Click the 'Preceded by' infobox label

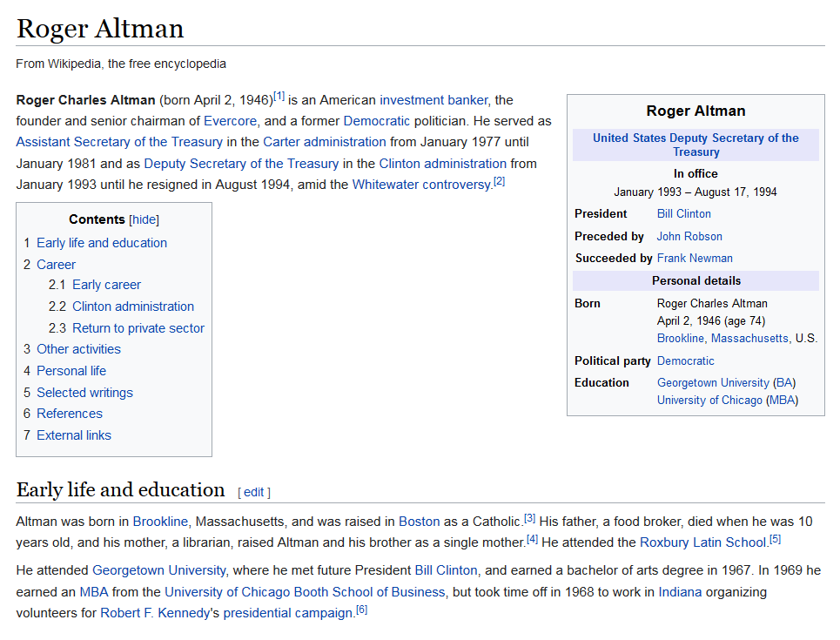point(609,236)
